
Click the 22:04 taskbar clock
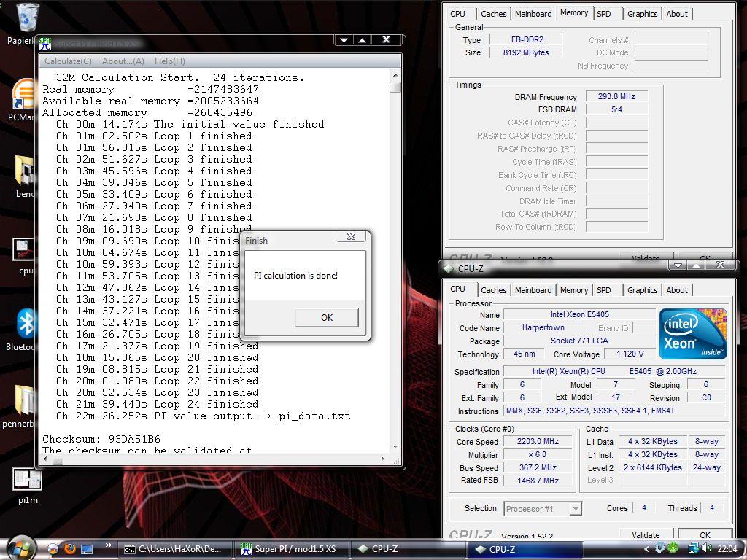click(x=727, y=549)
